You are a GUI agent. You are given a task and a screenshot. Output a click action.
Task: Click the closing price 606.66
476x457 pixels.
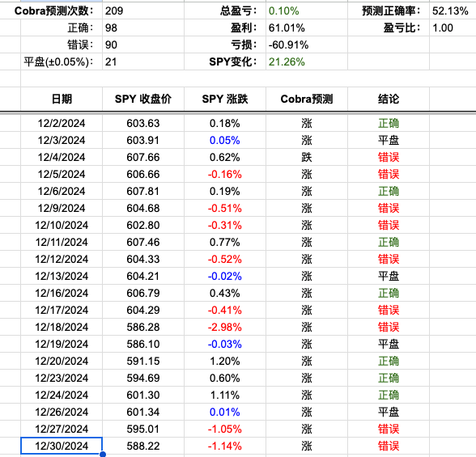click(x=143, y=174)
